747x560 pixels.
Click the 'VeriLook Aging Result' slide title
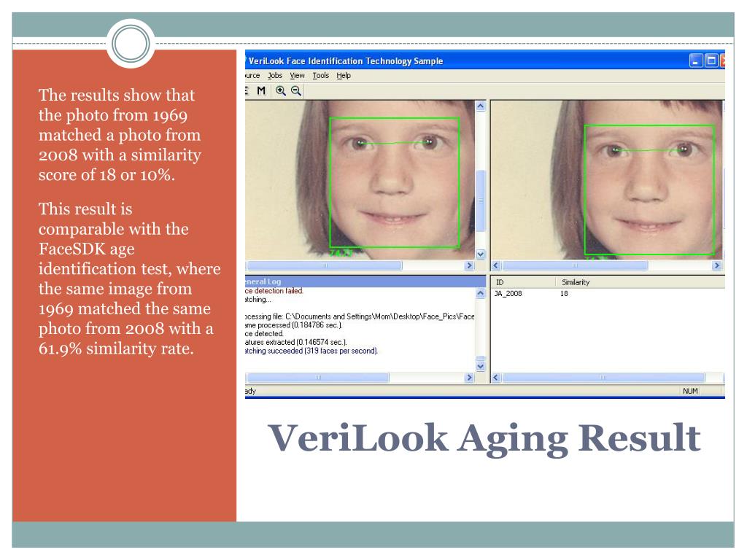pyautogui.click(x=484, y=437)
